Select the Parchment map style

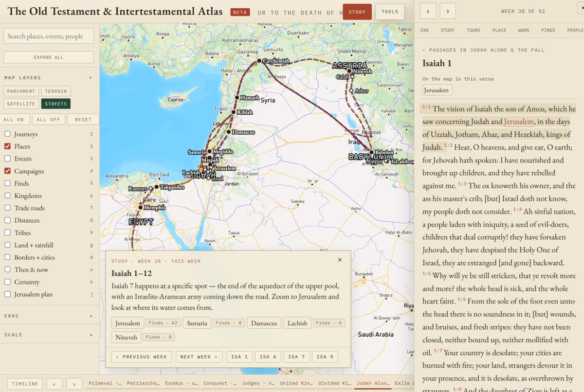click(21, 91)
